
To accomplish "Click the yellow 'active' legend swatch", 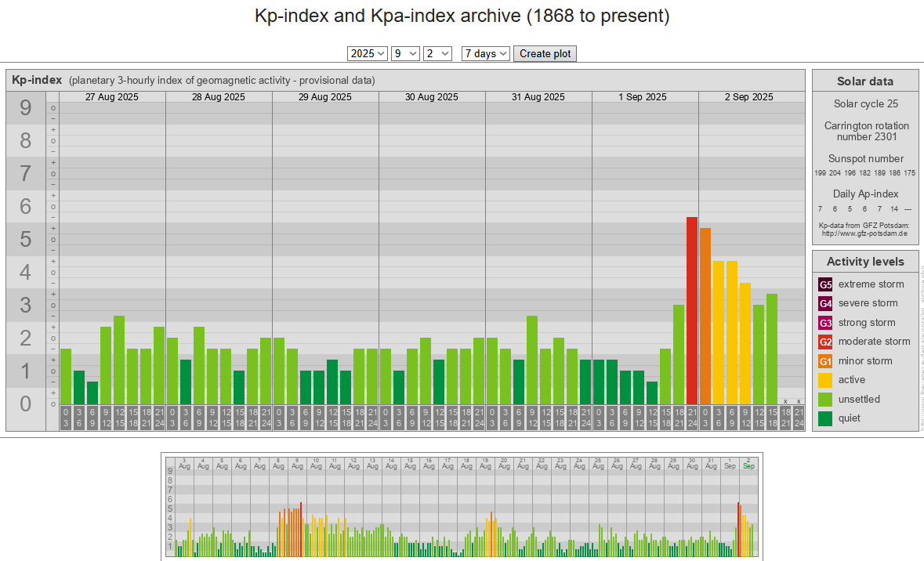I will click(x=825, y=380).
